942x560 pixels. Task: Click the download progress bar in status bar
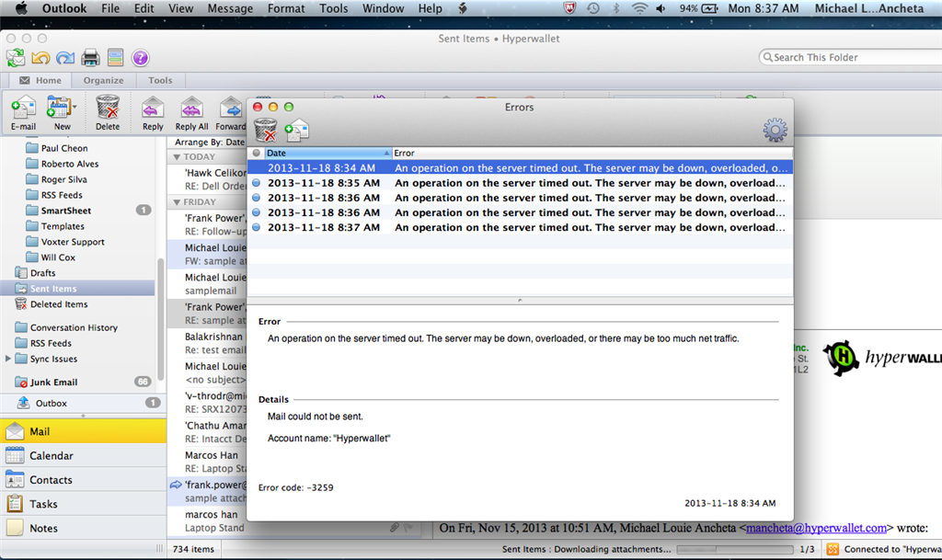(735, 549)
